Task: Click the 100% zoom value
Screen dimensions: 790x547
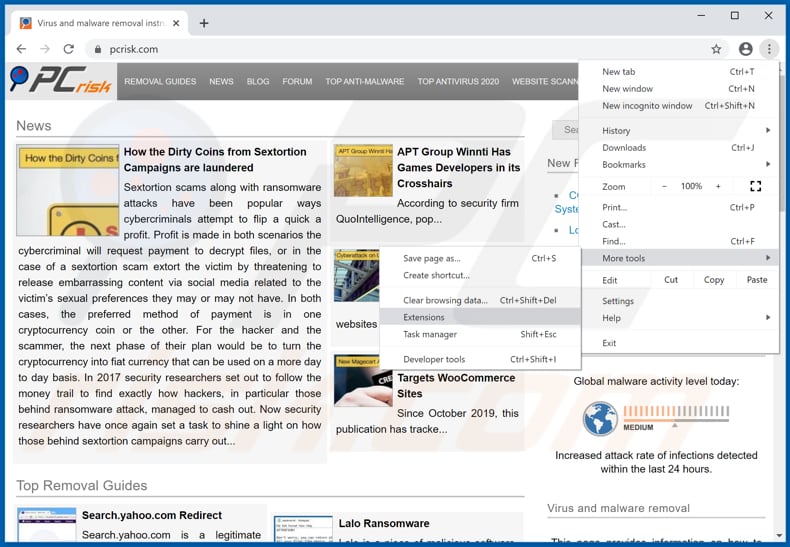Action: pyautogui.click(x=691, y=186)
